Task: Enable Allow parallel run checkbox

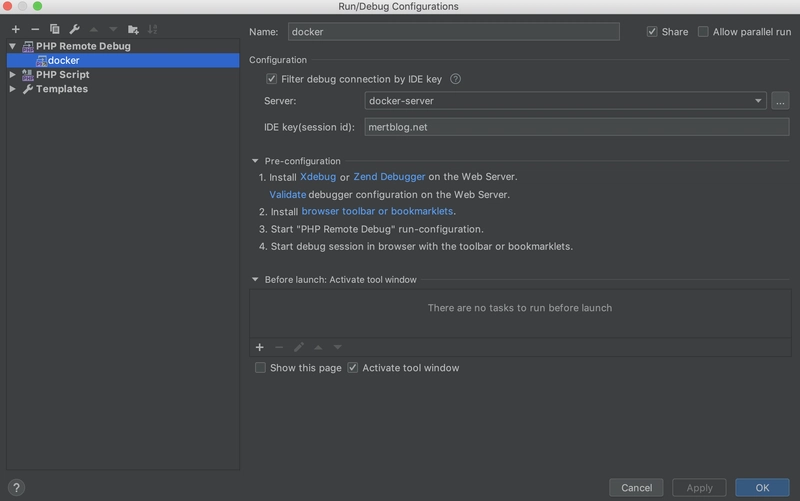Action: [x=703, y=32]
